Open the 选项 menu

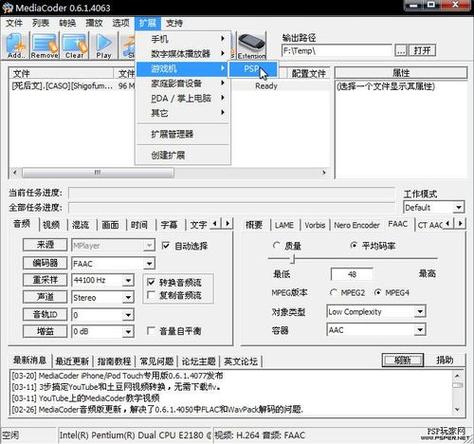click(121, 23)
